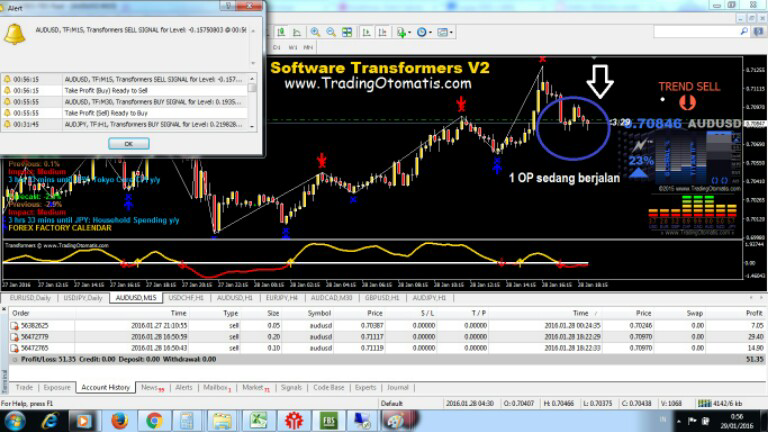The width and height of the screenshot is (768, 432).
Task: Open the AUDUSD,H1 chart tab
Action: (x=235, y=298)
